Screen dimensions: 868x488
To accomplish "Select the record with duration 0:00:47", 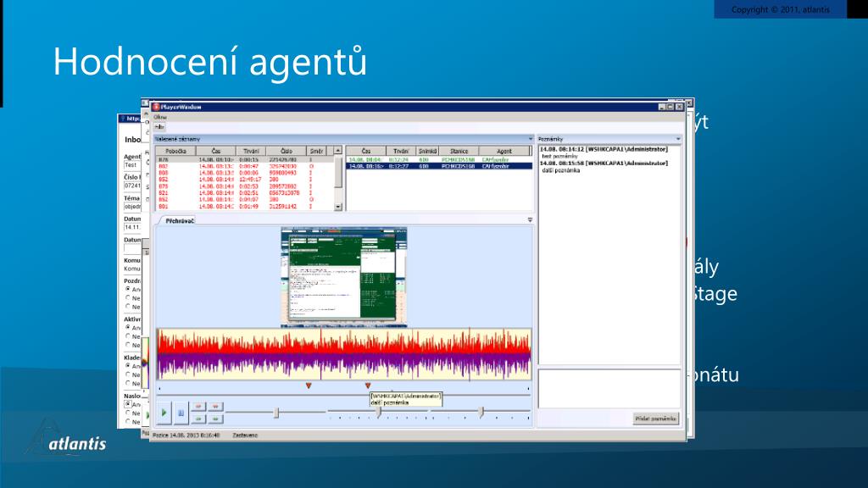I will 244,166.
